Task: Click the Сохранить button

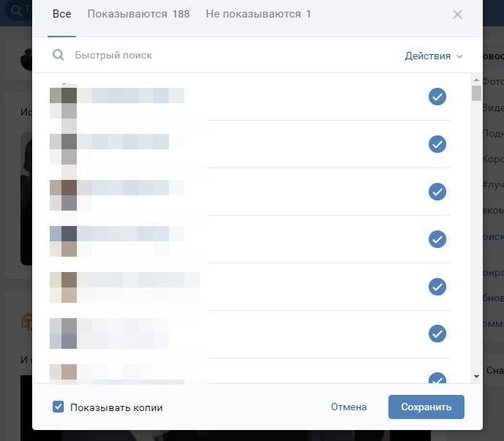Action: click(x=426, y=407)
